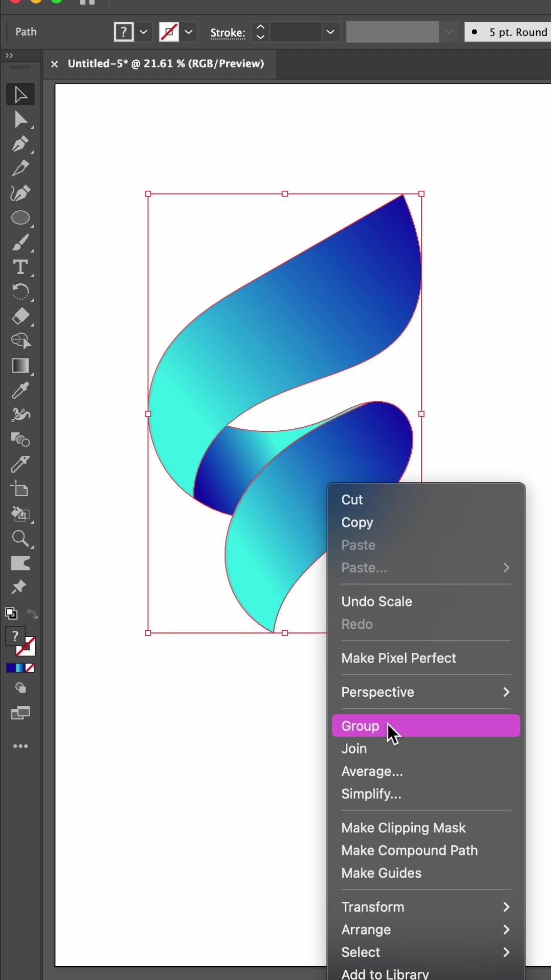Select the Rotate tool

pyautogui.click(x=20, y=292)
